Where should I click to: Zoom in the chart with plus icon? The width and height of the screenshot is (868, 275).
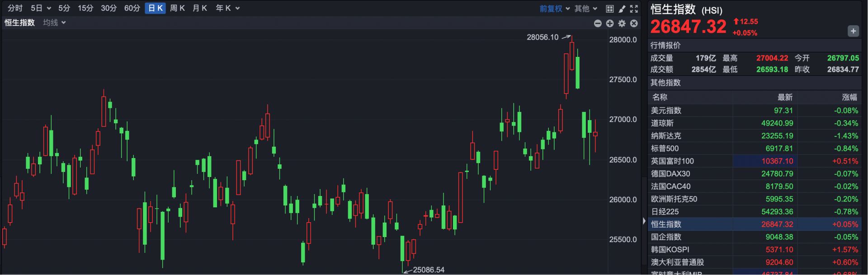point(610,23)
